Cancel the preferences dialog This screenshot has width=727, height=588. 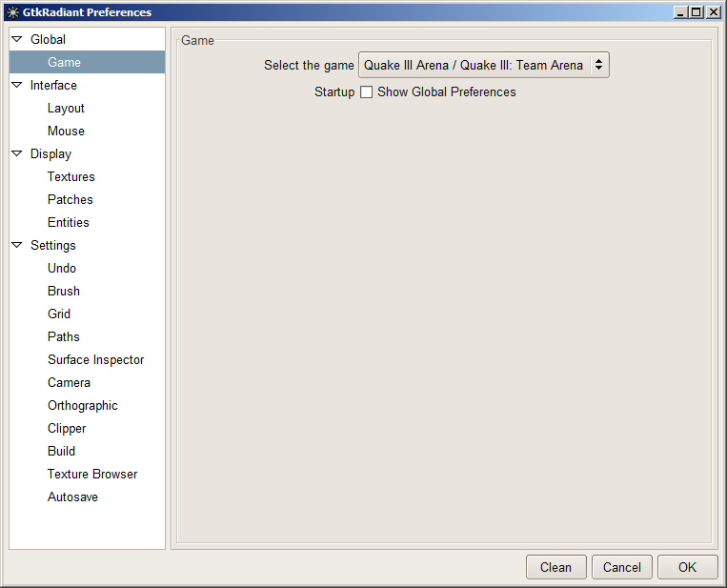point(622,567)
